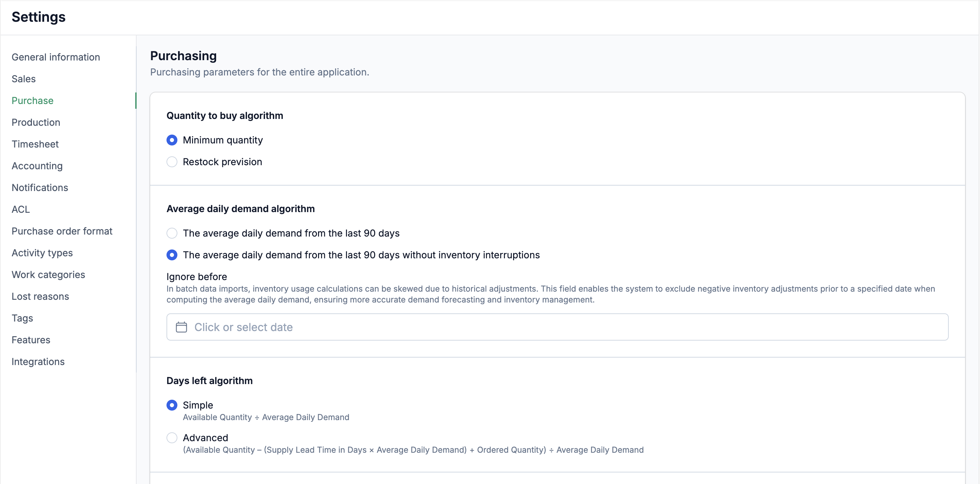The width and height of the screenshot is (980, 484).
Task: Go to Lost reasons settings
Action: pos(40,296)
